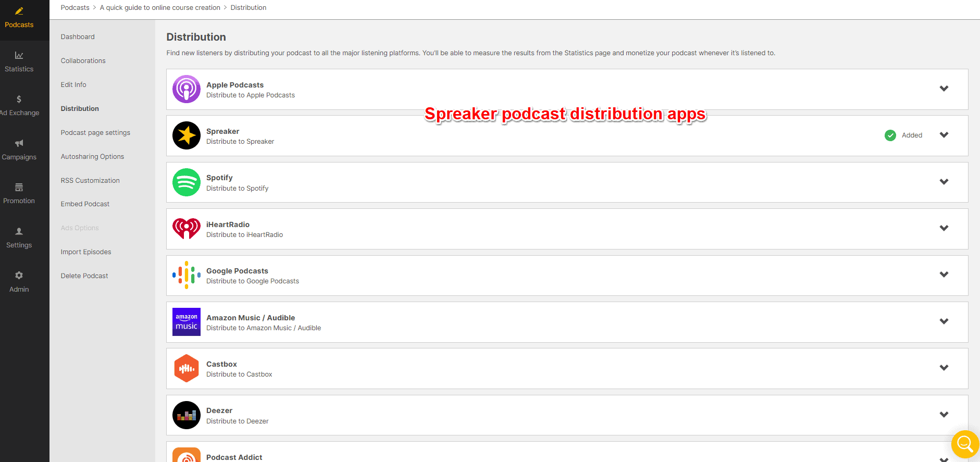The width and height of the screenshot is (980, 462).
Task: Open Embed Podcast menu item
Action: coord(85,204)
